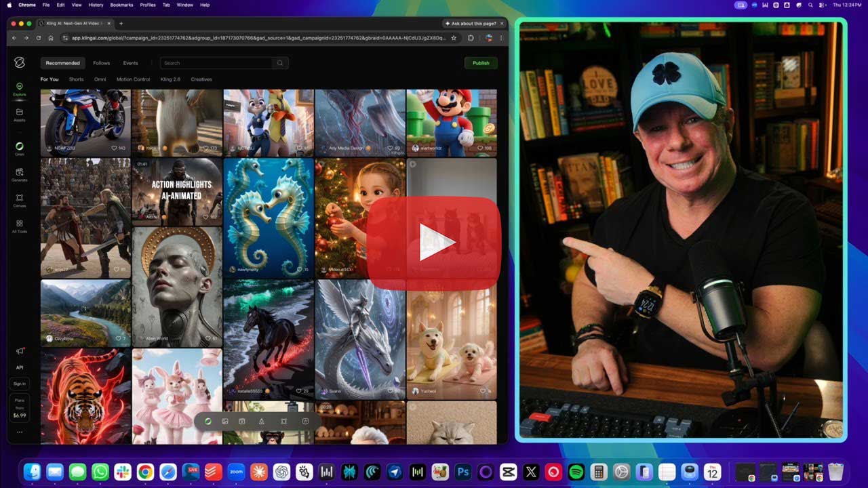Click the search magnifier icon
868x488 pixels.
point(279,63)
